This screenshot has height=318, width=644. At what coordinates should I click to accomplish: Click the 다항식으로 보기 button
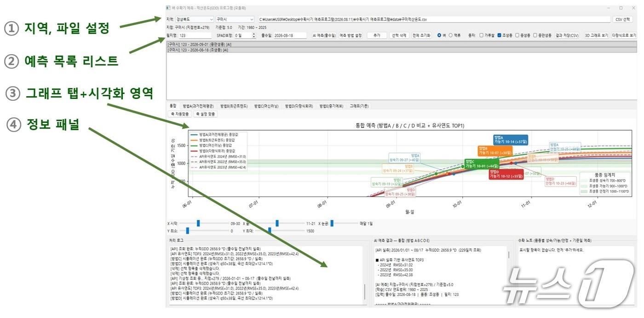pos(624,35)
